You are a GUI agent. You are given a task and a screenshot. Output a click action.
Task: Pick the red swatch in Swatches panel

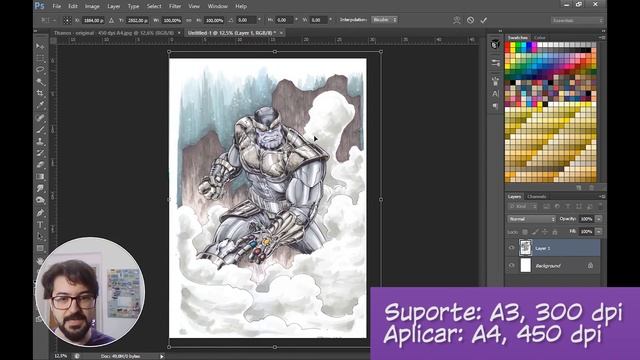pos(507,45)
